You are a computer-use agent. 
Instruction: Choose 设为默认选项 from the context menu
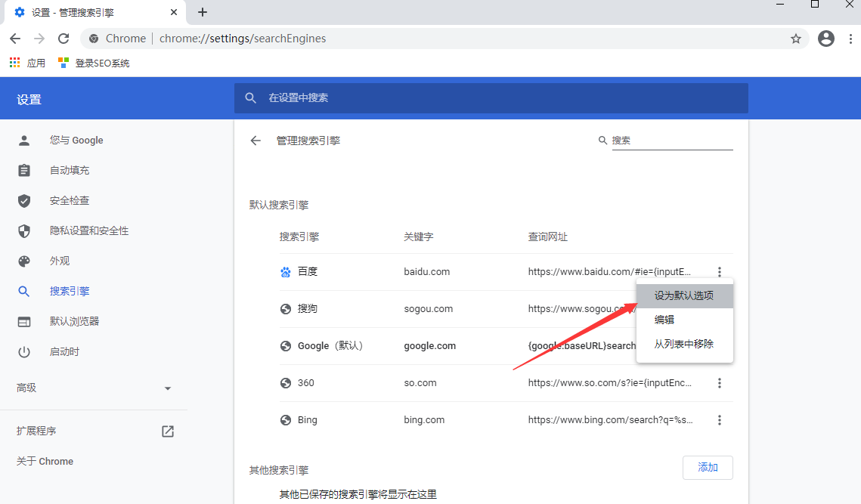pyautogui.click(x=683, y=295)
